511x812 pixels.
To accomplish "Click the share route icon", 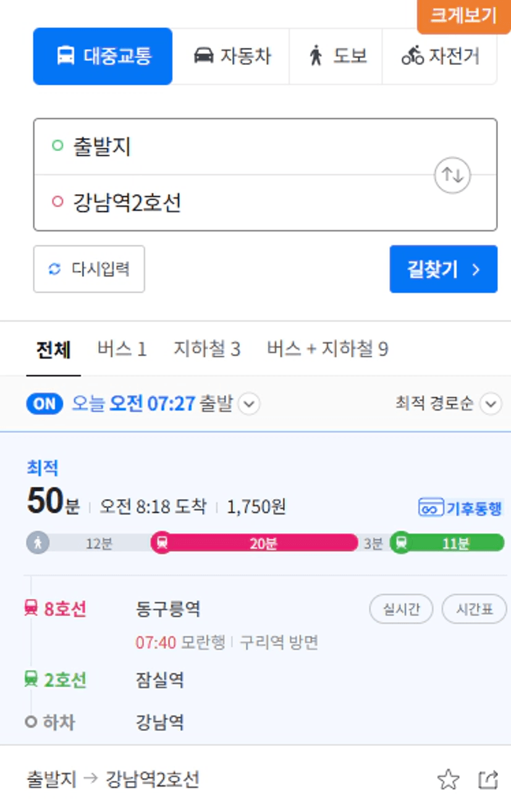I will pyautogui.click(x=488, y=780).
